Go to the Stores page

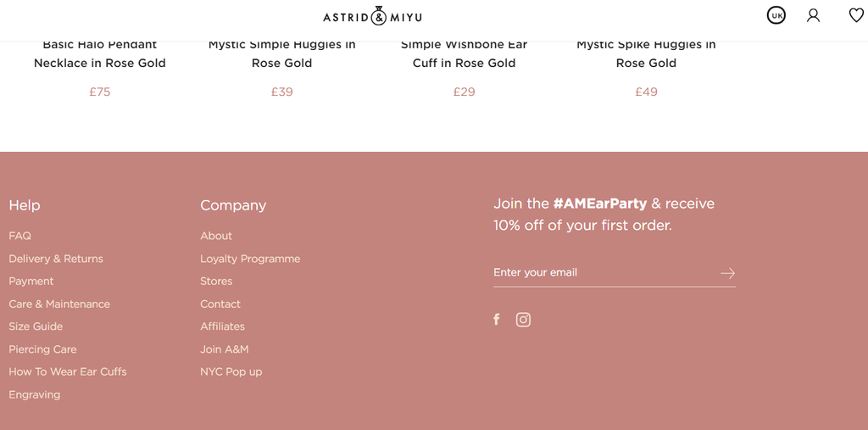pos(216,281)
